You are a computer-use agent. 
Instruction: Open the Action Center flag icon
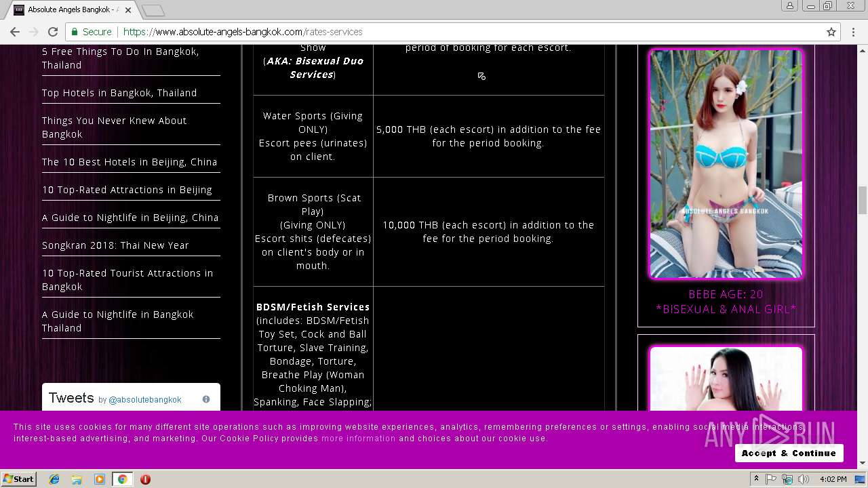[771, 479]
